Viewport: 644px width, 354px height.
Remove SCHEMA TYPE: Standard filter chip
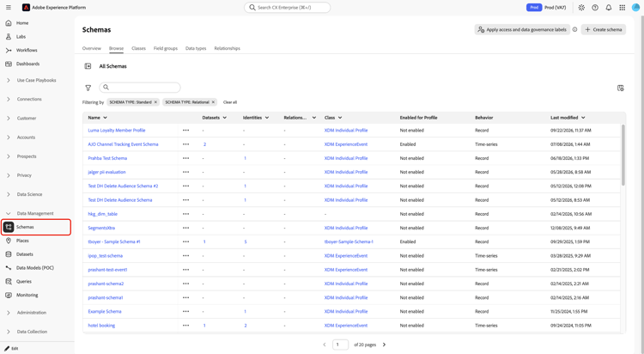coord(155,102)
